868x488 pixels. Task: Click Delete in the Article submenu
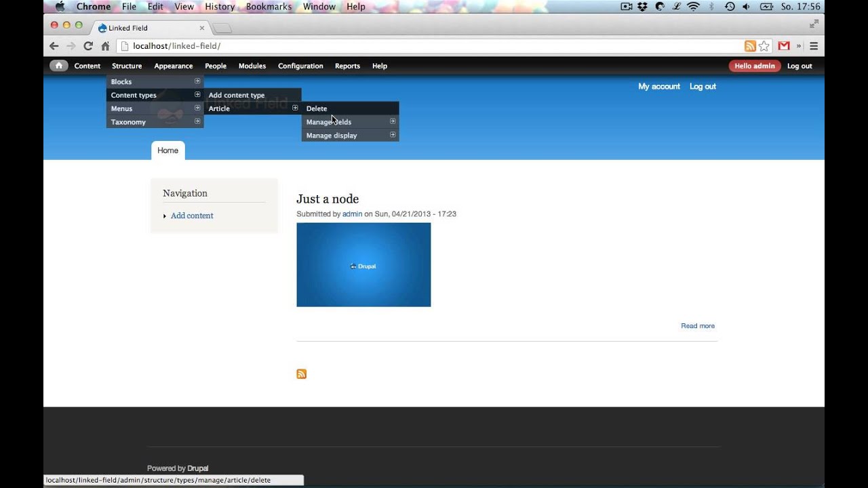[350, 108]
